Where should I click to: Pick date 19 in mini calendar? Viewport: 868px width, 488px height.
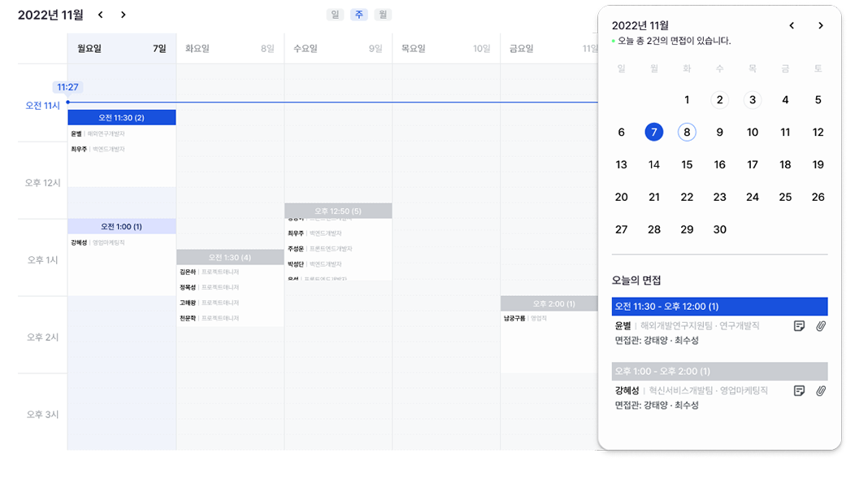[x=818, y=164]
